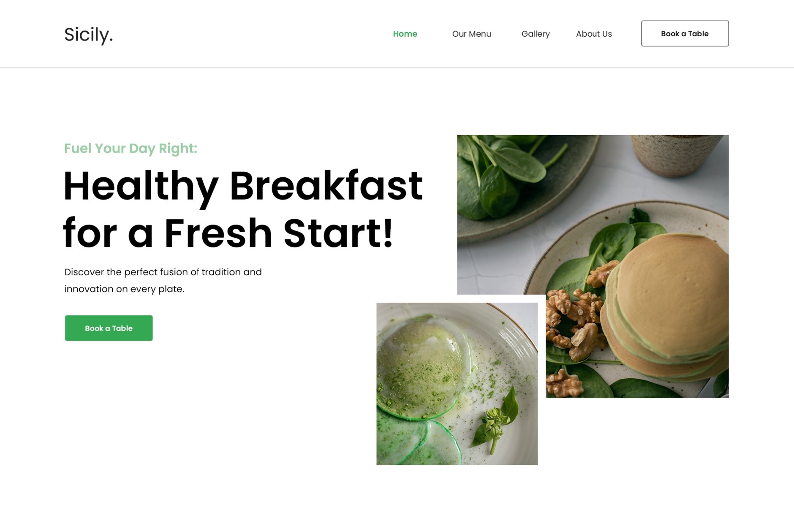Screen dimensions: 794x532
Task: Open the Gallery nav link
Action: coord(535,34)
